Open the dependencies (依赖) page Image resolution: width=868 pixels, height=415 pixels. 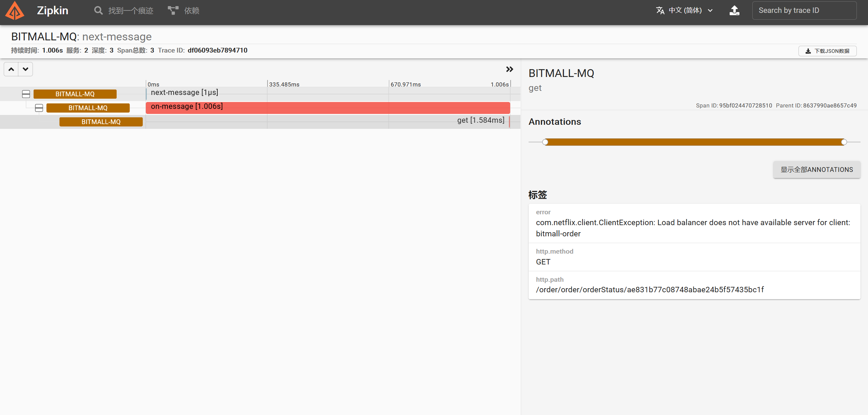tap(183, 11)
